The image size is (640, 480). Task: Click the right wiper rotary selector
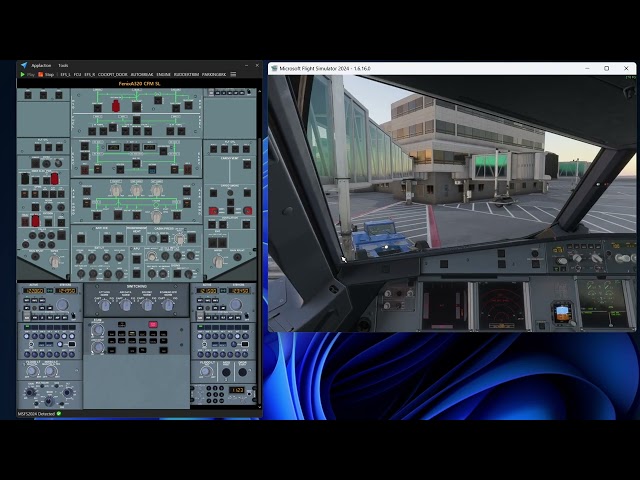point(219,262)
